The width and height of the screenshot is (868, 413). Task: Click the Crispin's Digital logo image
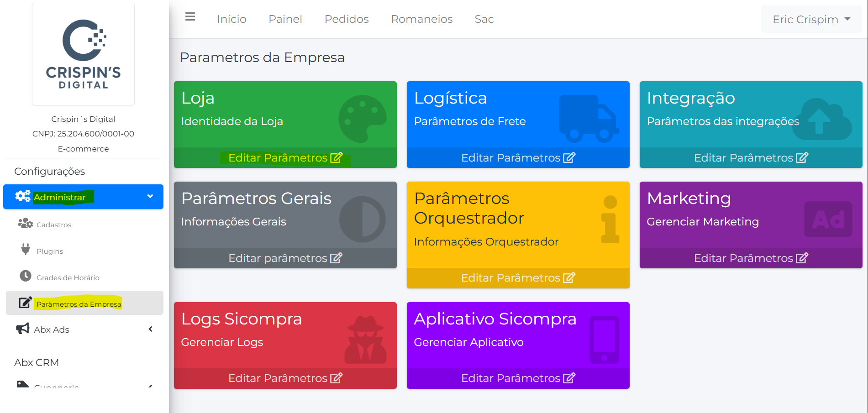83,54
